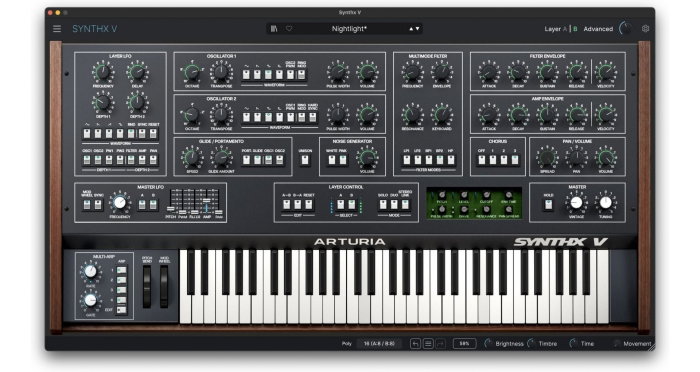Screen dimensions: 700x372
Task: Toggle Layer LFO RND waveform switch
Action: click(x=131, y=134)
